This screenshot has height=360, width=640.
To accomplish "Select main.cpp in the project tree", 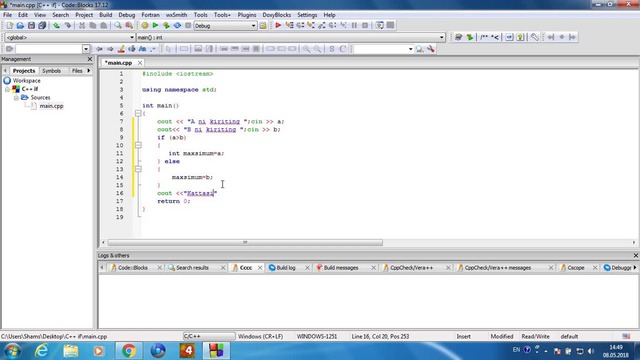I will (51, 106).
